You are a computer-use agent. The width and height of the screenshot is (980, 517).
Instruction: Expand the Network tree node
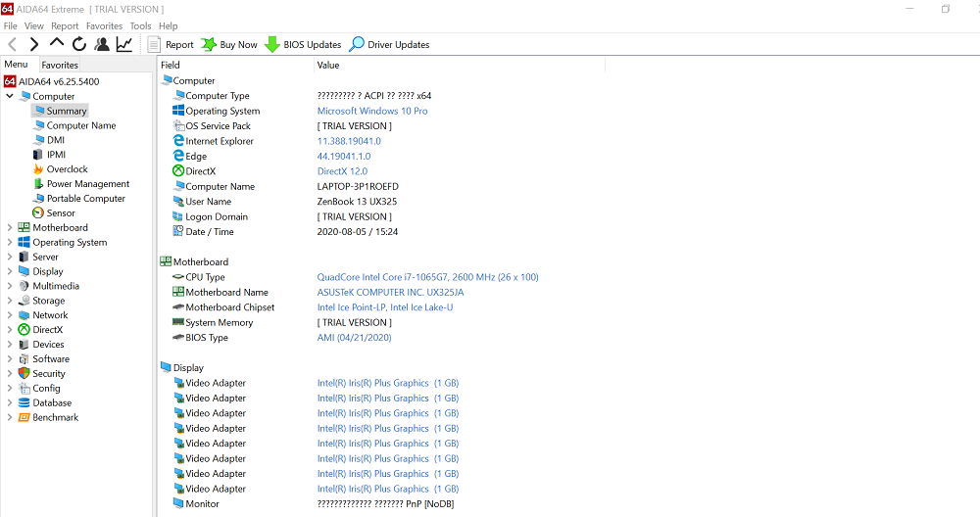coord(10,314)
